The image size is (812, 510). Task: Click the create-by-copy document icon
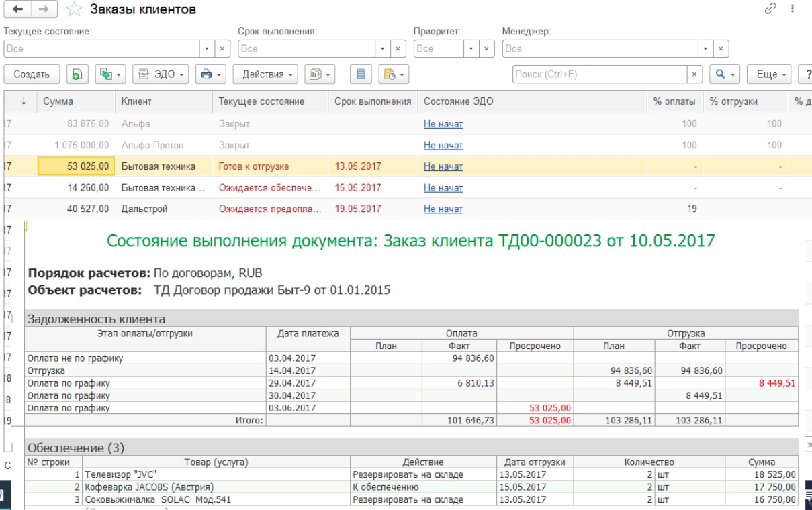(x=77, y=74)
